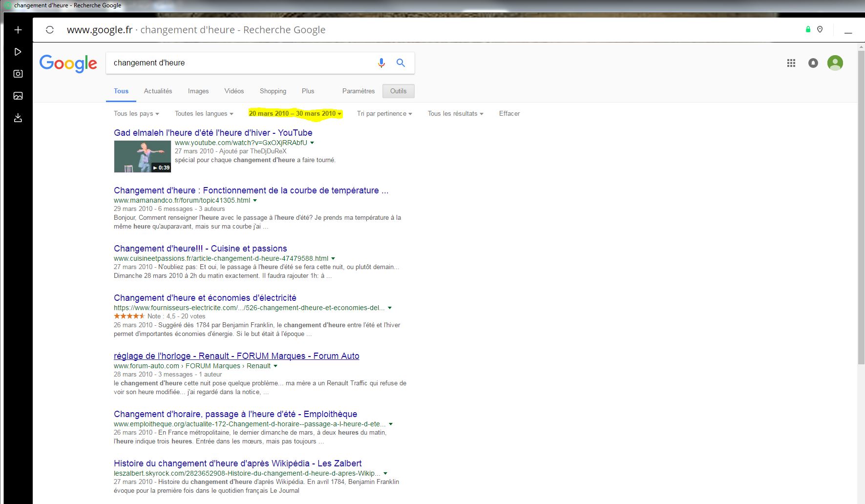Open 'Tri par pertinence' sort dropdown
This screenshot has height=504, width=865.
(x=384, y=114)
